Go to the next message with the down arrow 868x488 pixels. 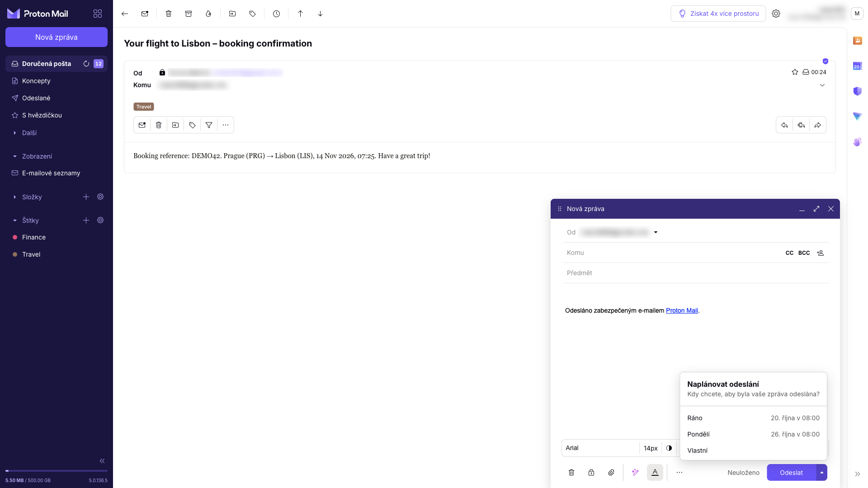click(x=320, y=14)
